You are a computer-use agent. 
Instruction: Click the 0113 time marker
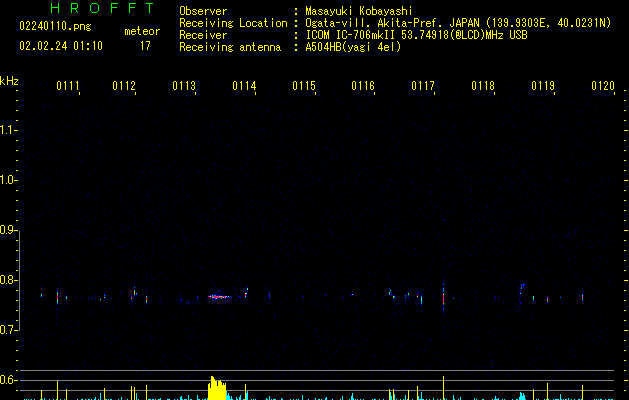click(184, 86)
